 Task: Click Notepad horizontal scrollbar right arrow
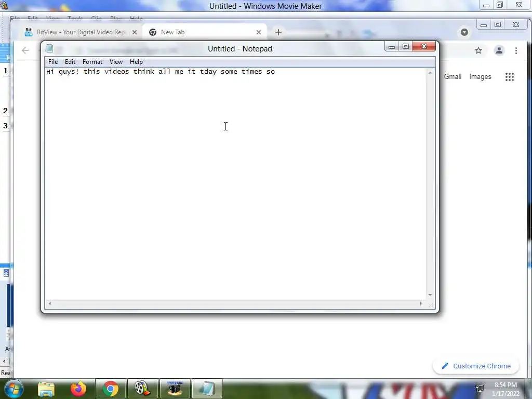click(x=421, y=303)
